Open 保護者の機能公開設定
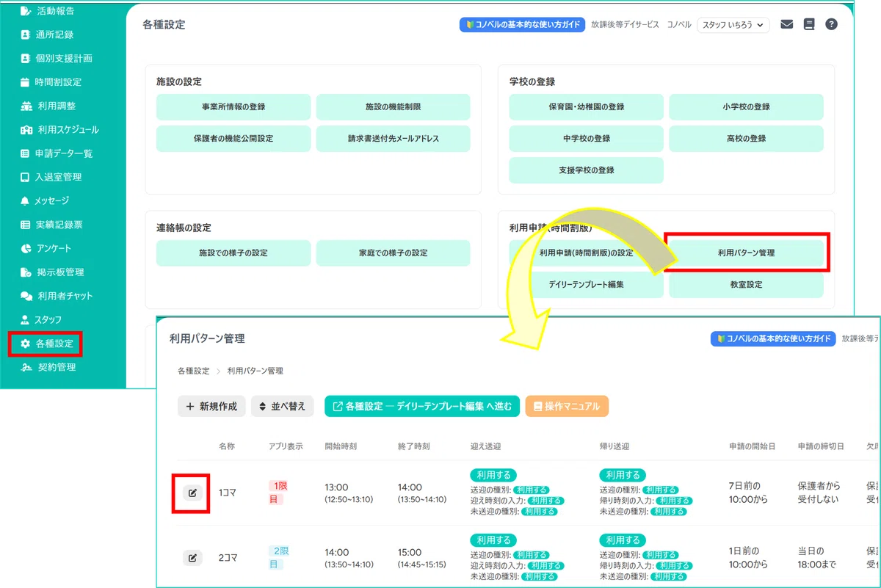This screenshot has width=881, height=588. [233, 139]
